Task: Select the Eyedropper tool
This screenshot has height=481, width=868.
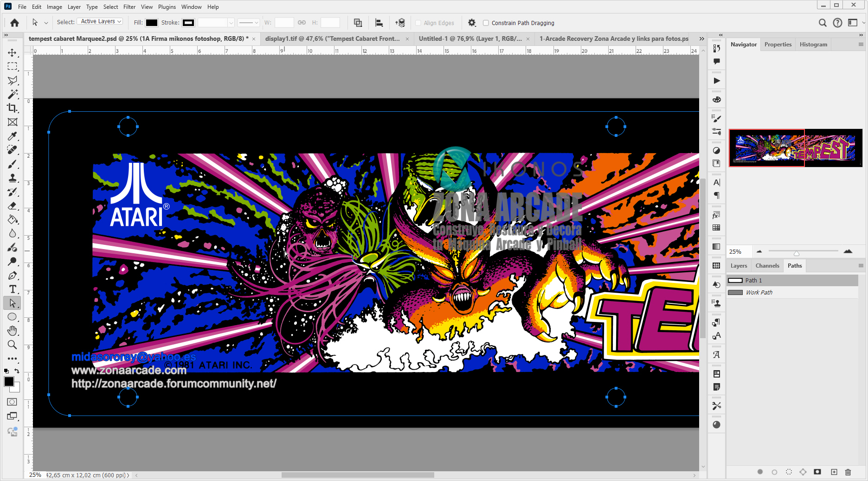Action: pyautogui.click(x=13, y=136)
